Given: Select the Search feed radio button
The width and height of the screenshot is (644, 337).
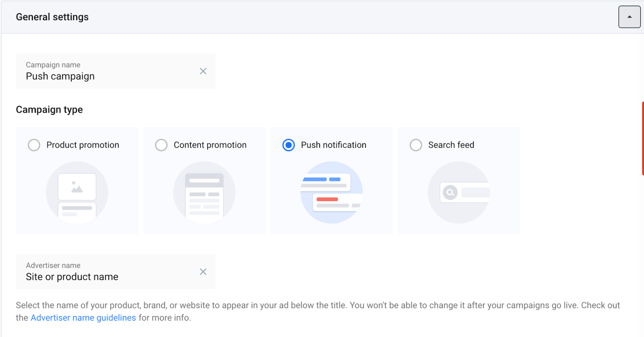Looking at the screenshot, I should click(x=416, y=145).
